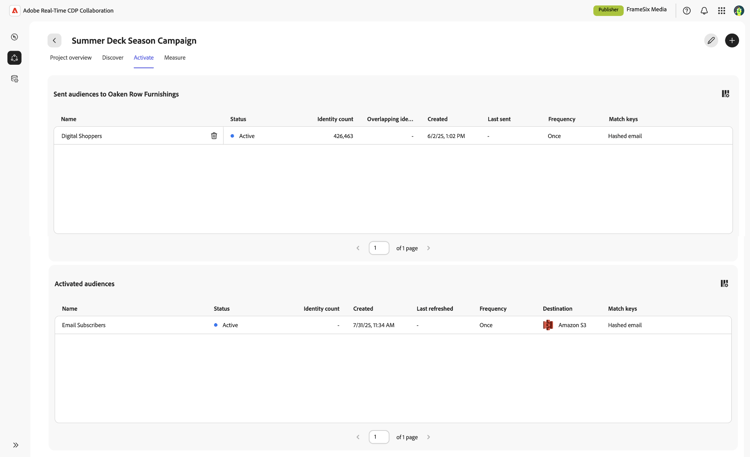This screenshot has height=457, width=750.
Task: Click the back arrow beside campaign title
Action: coord(54,41)
